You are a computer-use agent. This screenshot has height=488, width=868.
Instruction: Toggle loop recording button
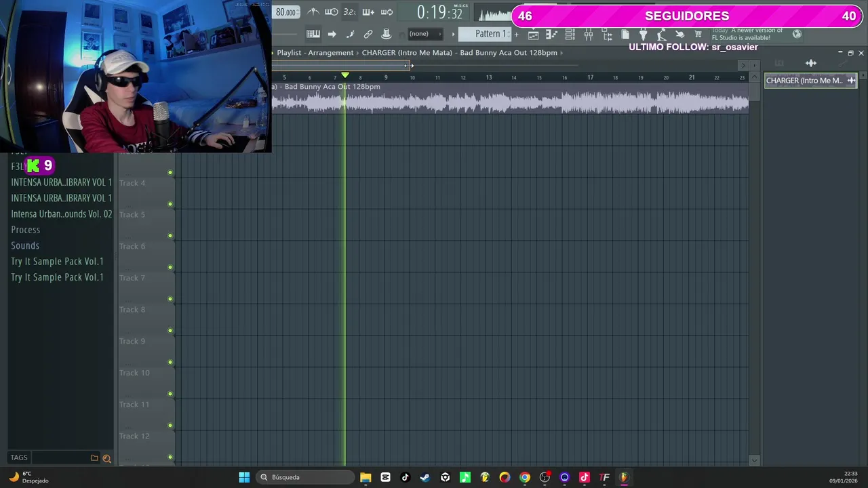pos(387,12)
